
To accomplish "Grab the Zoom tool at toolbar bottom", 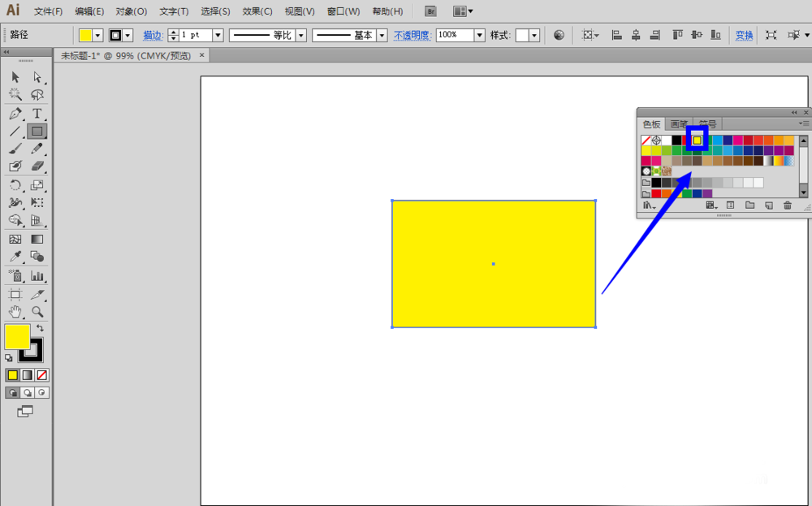I will pos(37,311).
